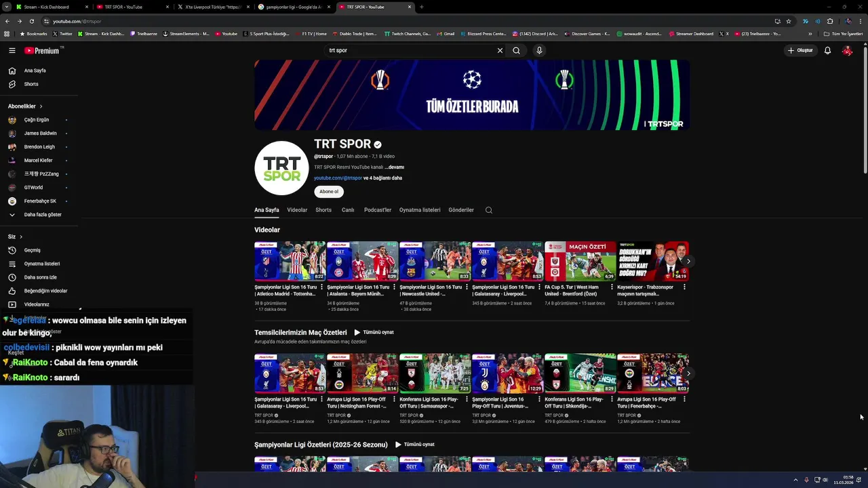
Task: Open James Baldwin subscription channel
Action: point(39,134)
